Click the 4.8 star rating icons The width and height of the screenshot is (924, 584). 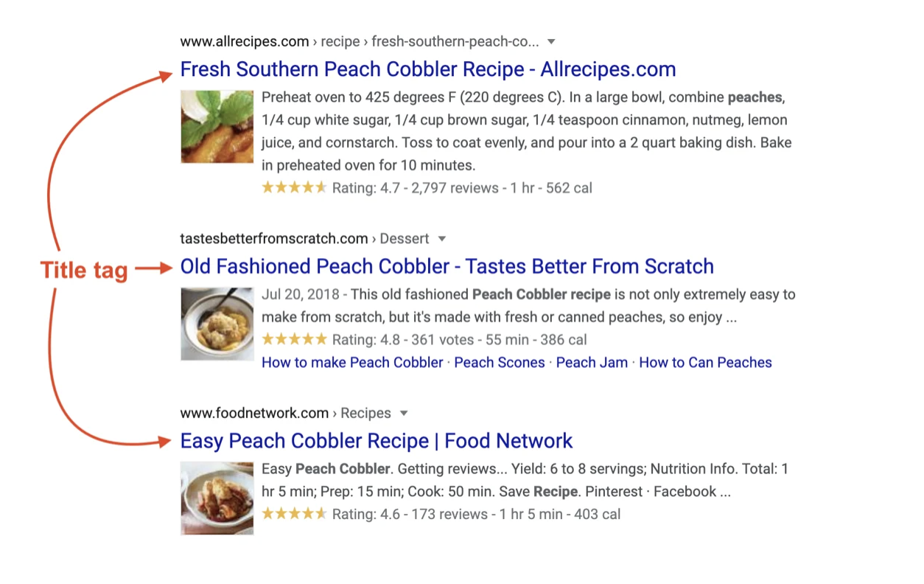click(294, 340)
